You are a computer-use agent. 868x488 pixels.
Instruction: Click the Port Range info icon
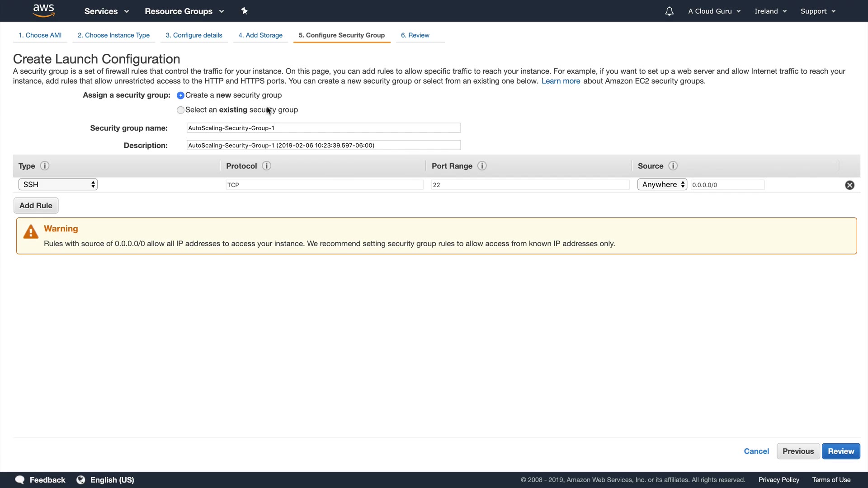tap(482, 166)
